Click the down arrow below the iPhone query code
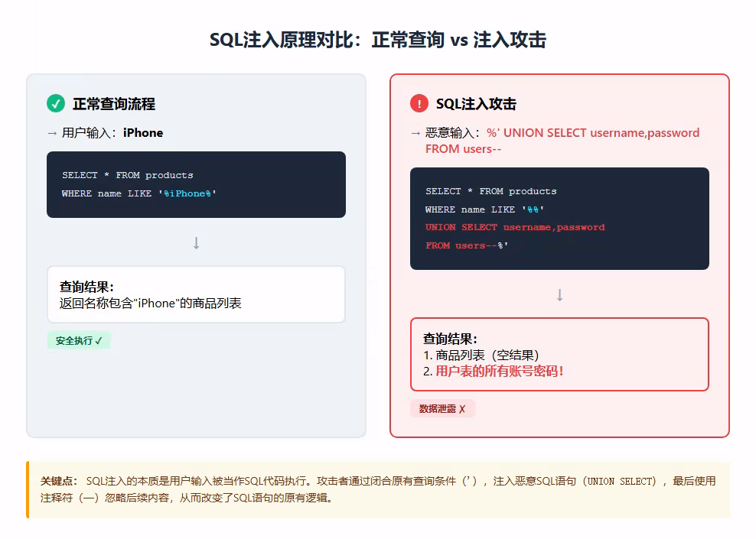Viewport: 756px width, 539px height. (x=196, y=243)
